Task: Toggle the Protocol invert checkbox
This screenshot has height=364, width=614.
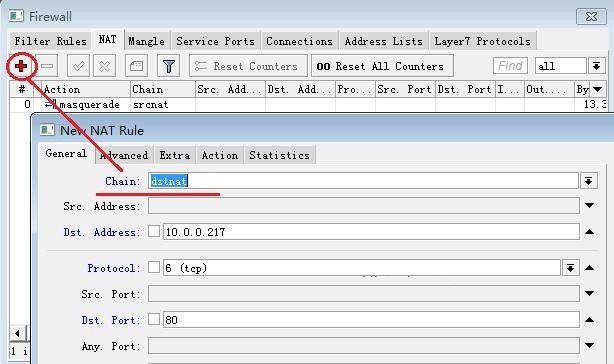Action: point(154,267)
